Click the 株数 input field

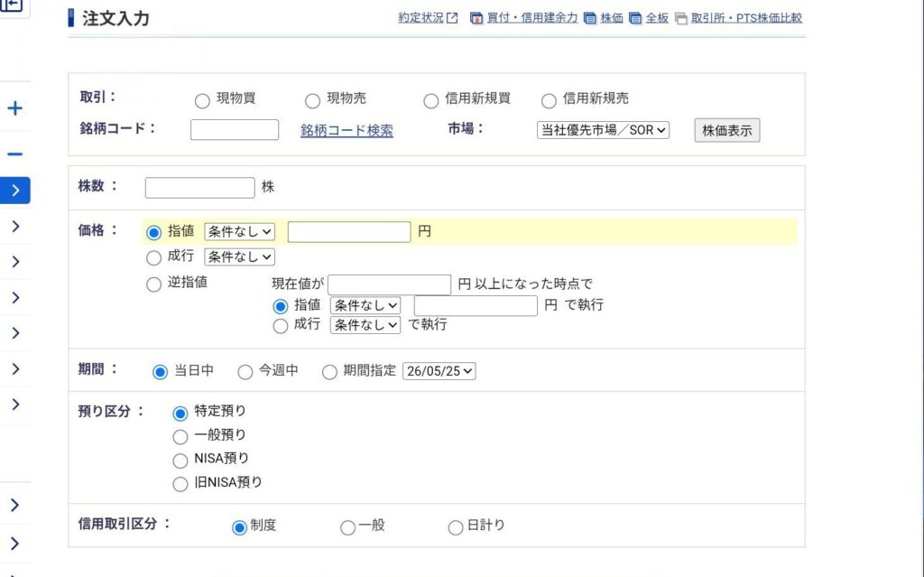(199, 188)
